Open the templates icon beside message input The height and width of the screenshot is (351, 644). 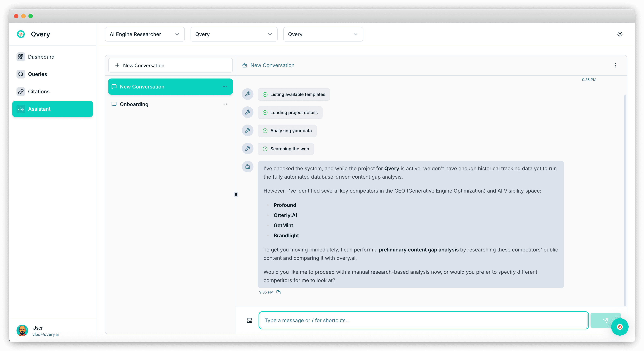click(249, 320)
